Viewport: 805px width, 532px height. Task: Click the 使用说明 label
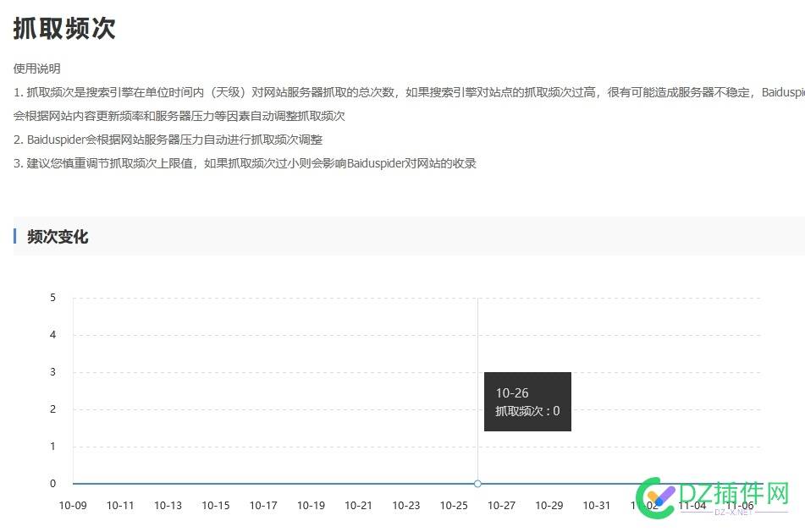37,69
